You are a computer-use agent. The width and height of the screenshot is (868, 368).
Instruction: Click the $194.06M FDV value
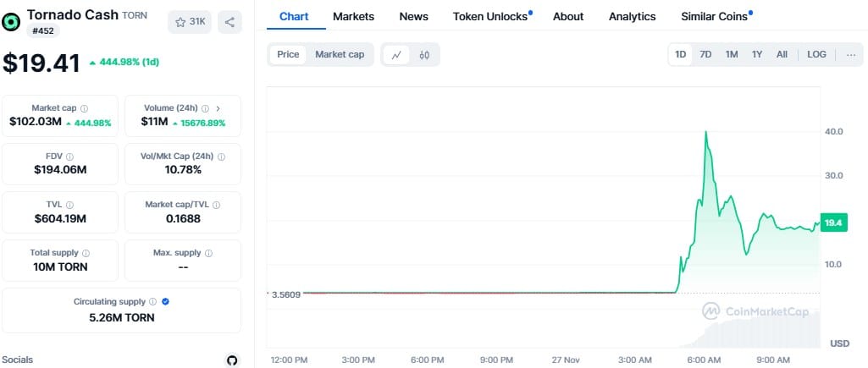(x=60, y=170)
